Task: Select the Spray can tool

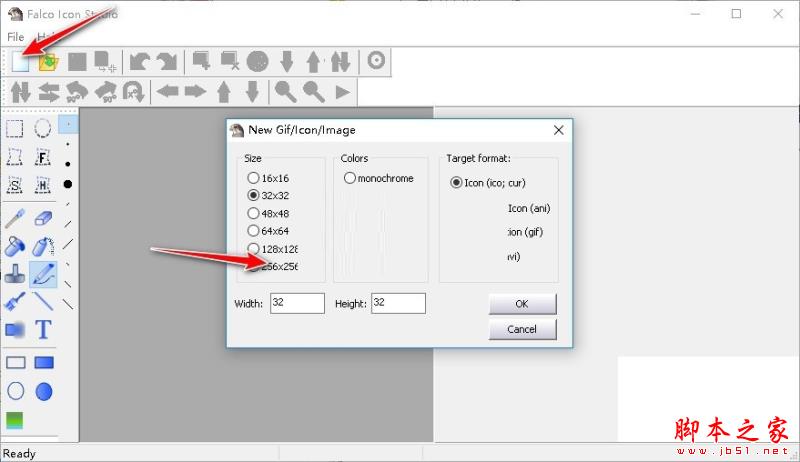Action: tap(43, 246)
